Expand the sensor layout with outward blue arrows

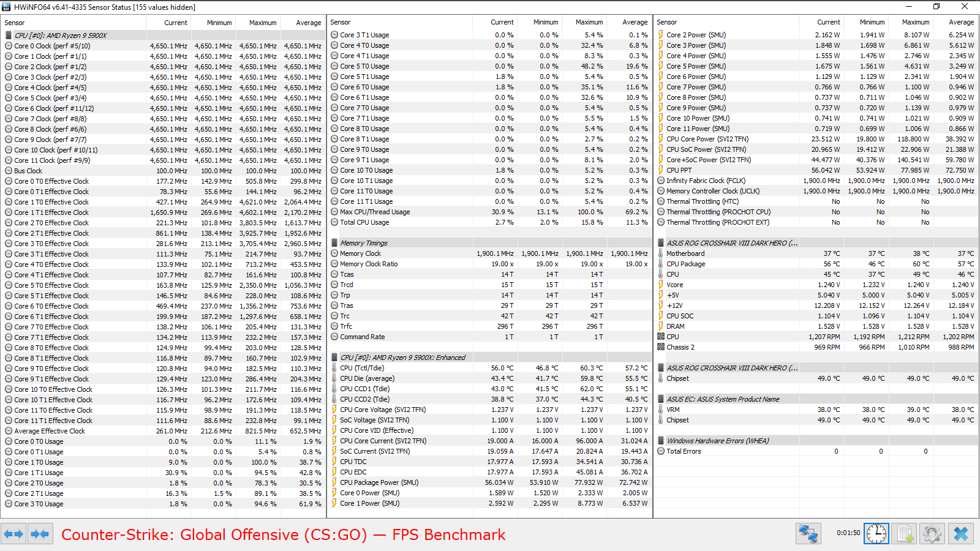13,534
